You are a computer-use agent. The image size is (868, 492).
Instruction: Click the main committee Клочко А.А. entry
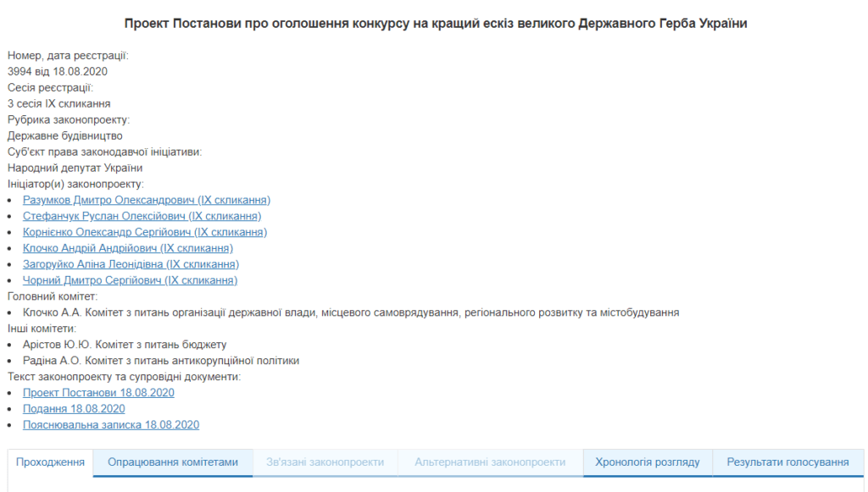[x=351, y=312]
